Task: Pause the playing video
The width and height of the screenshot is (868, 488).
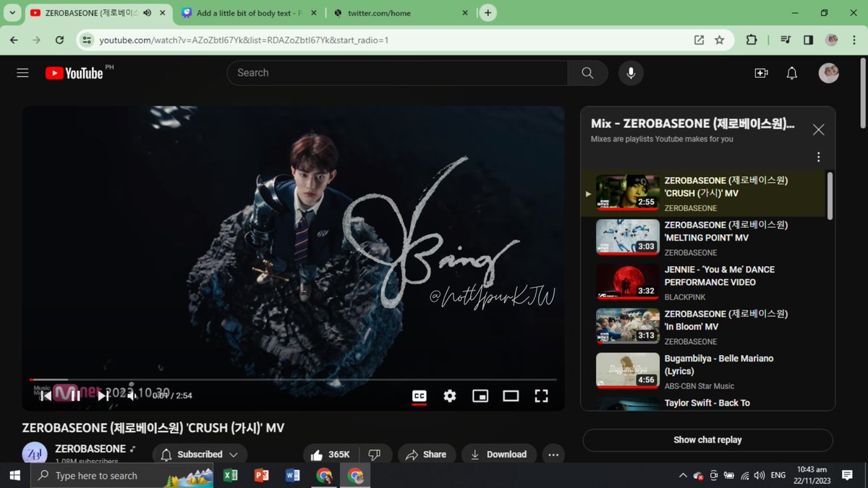Action: point(75,395)
